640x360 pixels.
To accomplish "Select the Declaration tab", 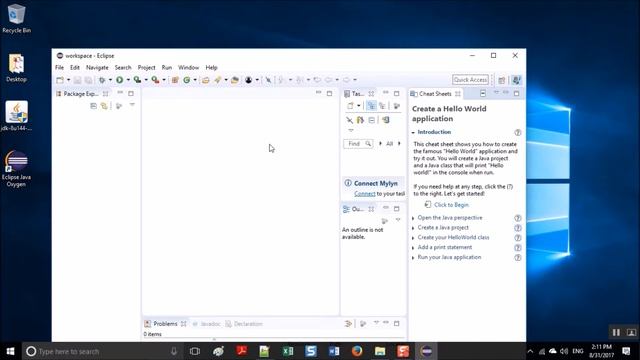I will click(x=244, y=324).
